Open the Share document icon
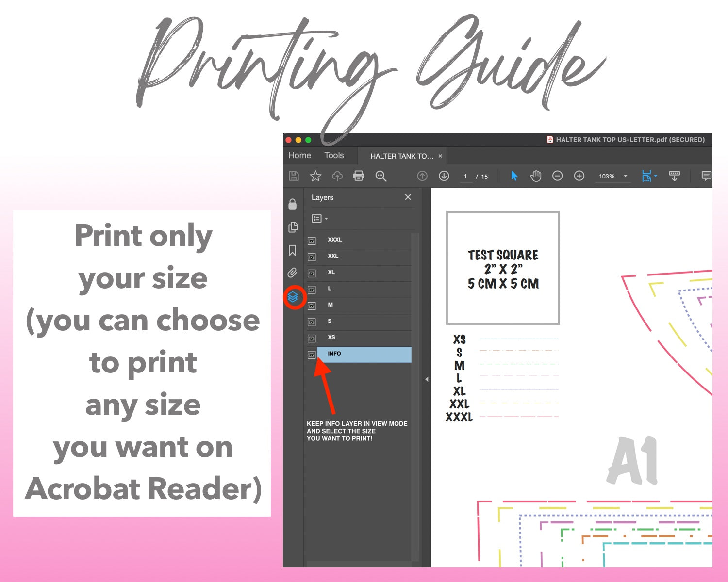 (x=337, y=176)
